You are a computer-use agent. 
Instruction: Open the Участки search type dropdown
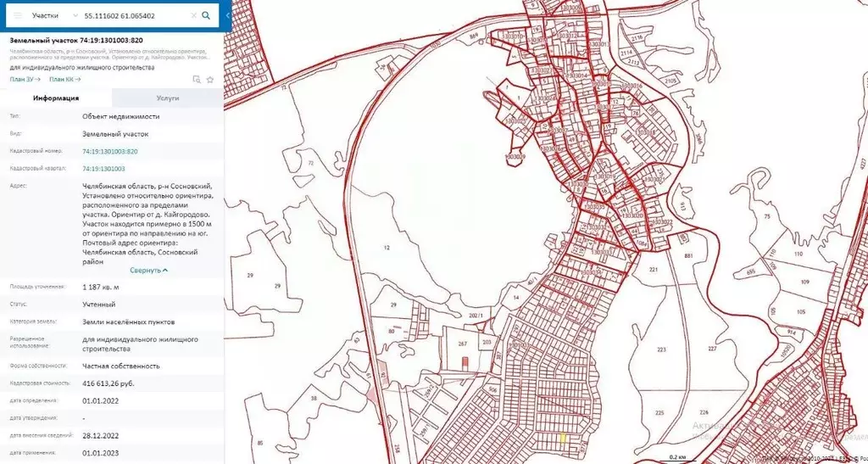click(55, 15)
